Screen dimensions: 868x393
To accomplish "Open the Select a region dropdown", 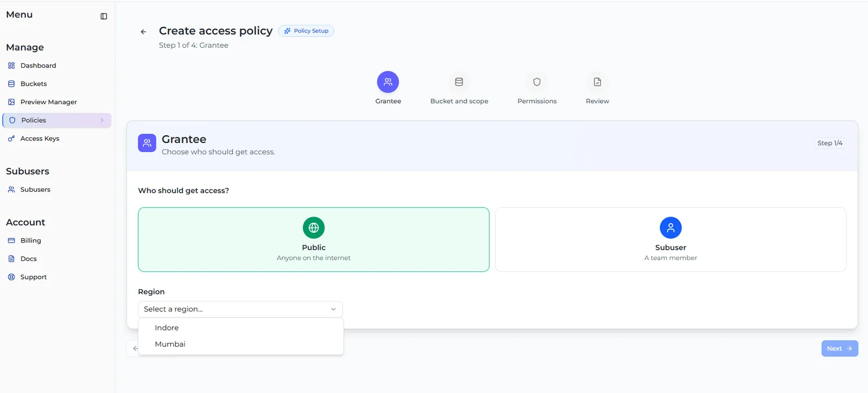I will (240, 309).
